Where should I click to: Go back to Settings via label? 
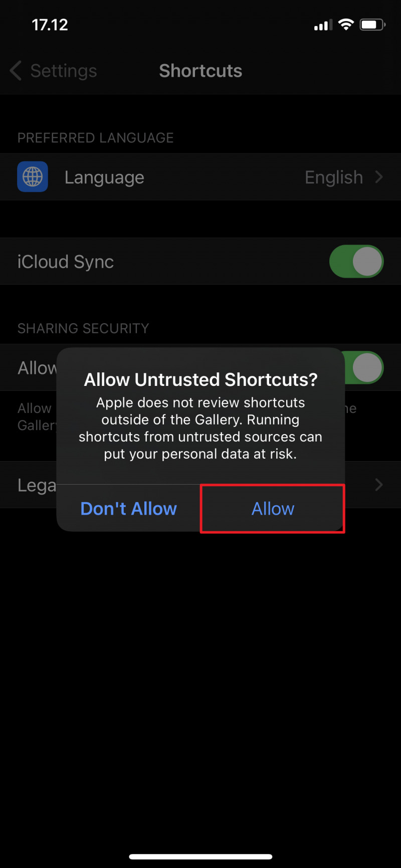pos(64,71)
